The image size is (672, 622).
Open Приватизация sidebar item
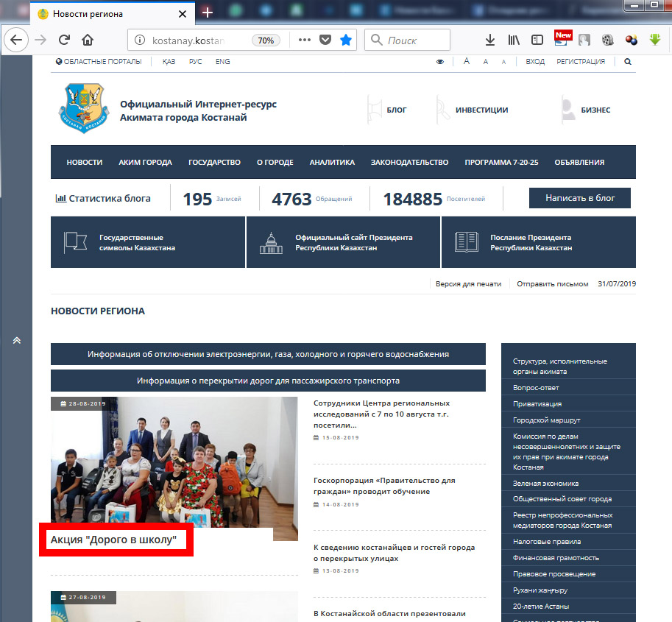[537, 404]
